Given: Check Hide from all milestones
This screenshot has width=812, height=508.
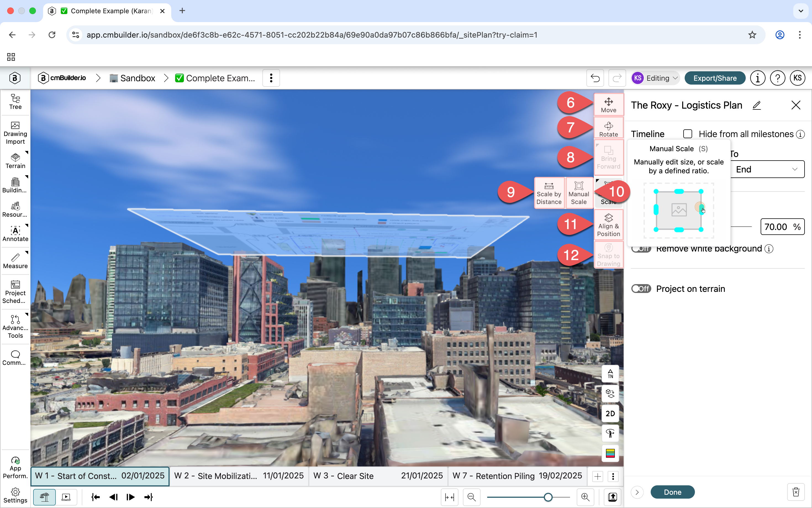Looking at the screenshot, I should (x=687, y=134).
